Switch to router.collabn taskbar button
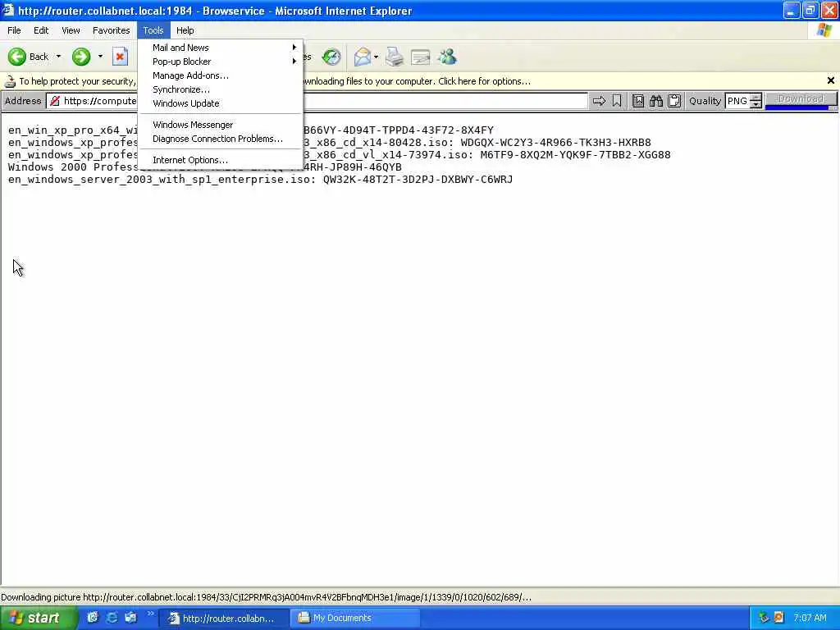Viewport: 840px width, 630px height. click(225, 619)
